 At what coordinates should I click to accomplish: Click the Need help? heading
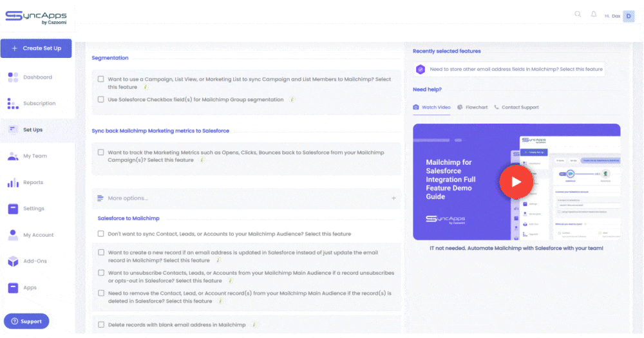(427, 89)
